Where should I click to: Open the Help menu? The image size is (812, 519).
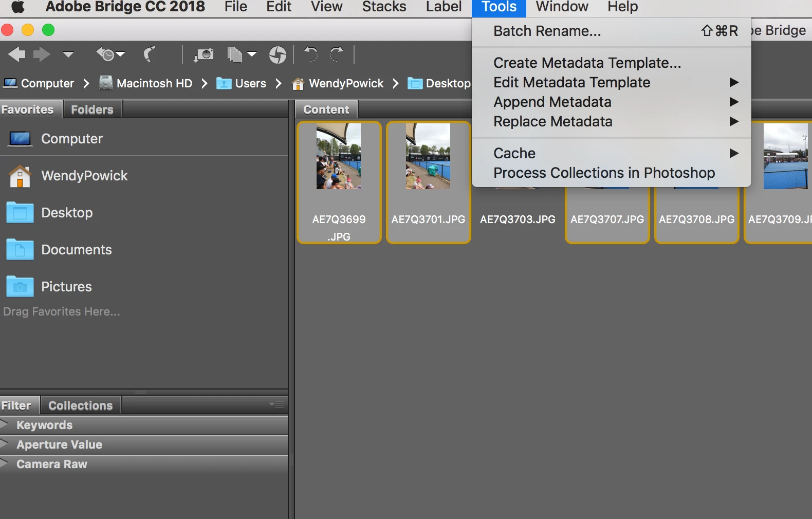tap(622, 7)
